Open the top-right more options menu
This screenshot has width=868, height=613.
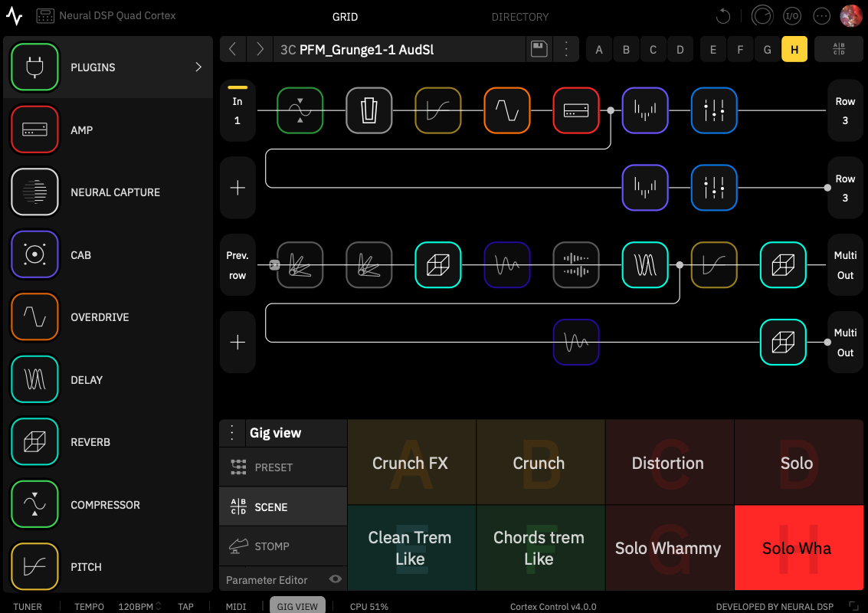tap(821, 16)
